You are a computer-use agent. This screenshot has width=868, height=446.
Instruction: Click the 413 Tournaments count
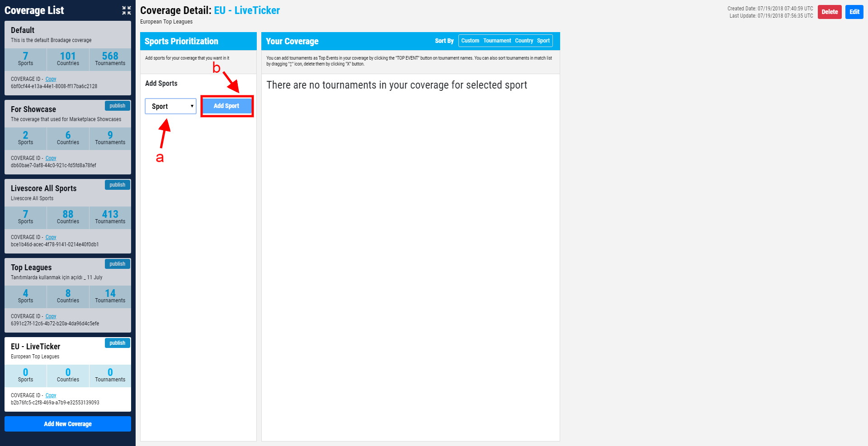(x=110, y=217)
